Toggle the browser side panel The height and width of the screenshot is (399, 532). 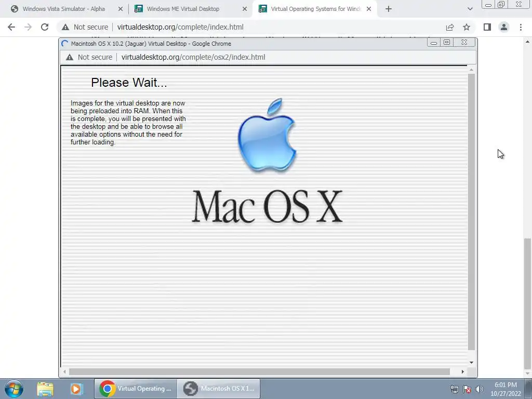[487, 27]
